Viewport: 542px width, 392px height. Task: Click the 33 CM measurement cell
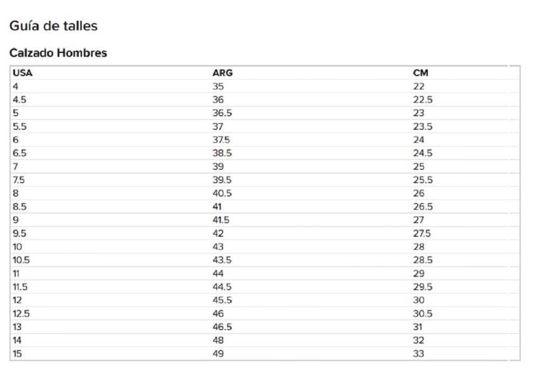pyautogui.click(x=419, y=353)
